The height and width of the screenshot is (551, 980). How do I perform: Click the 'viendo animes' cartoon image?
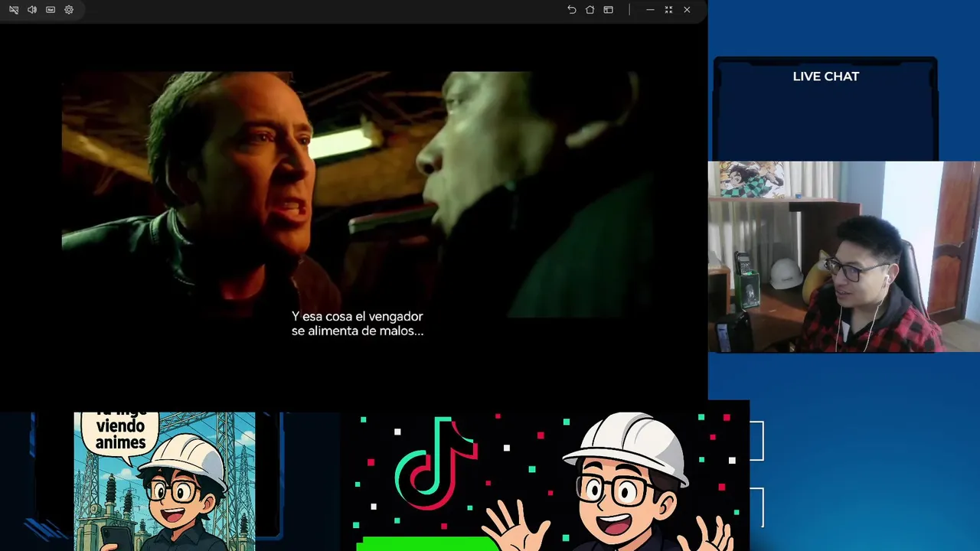(165, 481)
